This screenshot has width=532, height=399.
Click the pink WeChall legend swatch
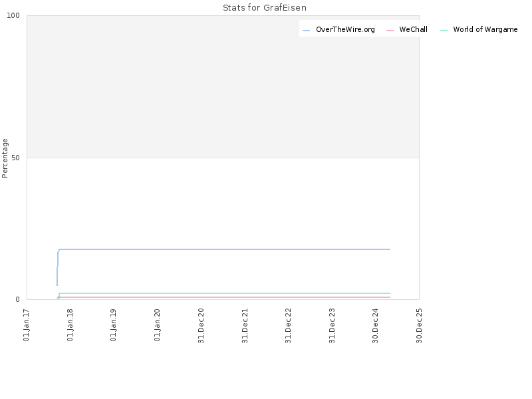click(x=390, y=30)
